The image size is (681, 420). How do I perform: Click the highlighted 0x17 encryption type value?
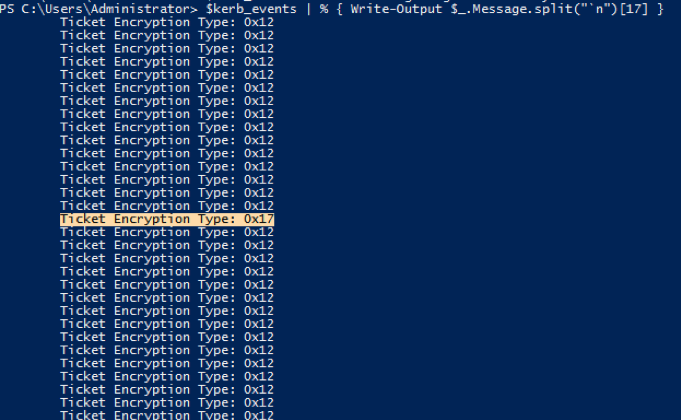pos(258,219)
